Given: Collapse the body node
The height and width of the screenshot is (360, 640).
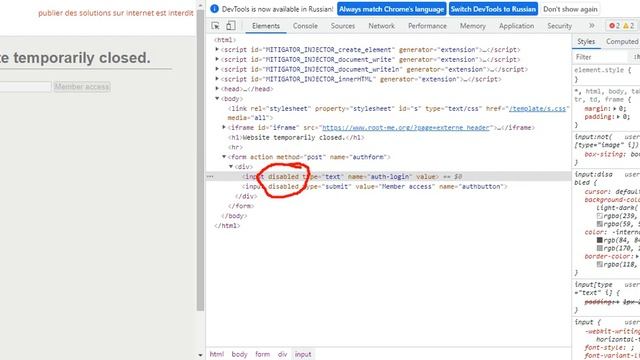Looking at the screenshot, I should 217,98.
